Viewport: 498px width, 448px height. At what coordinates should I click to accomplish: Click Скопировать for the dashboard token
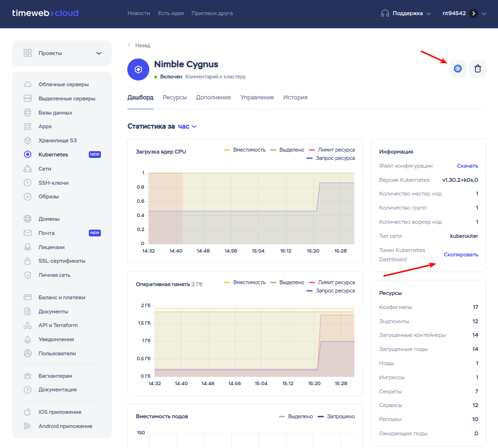click(461, 254)
